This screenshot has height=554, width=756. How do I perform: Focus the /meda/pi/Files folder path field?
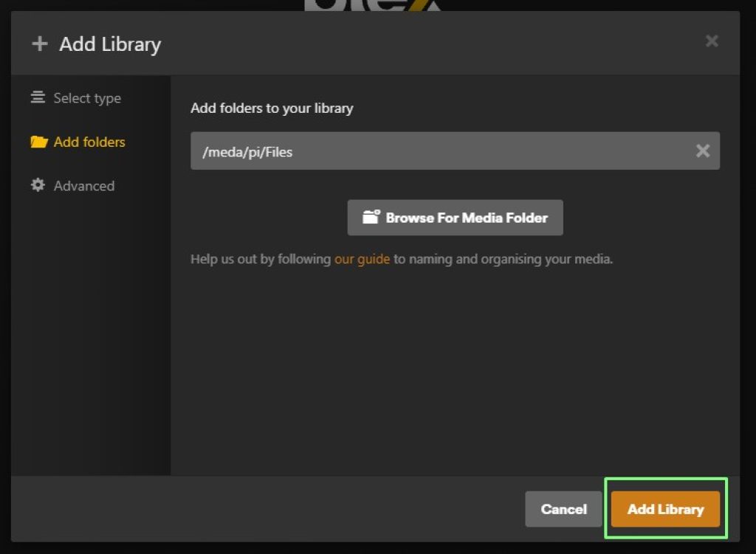click(x=436, y=151)
